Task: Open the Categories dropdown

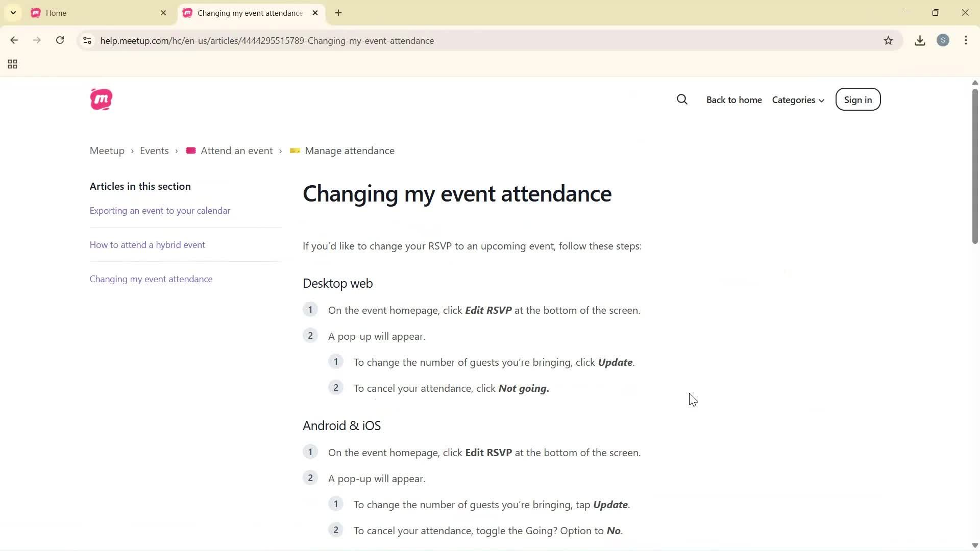Action: (798, 100)
